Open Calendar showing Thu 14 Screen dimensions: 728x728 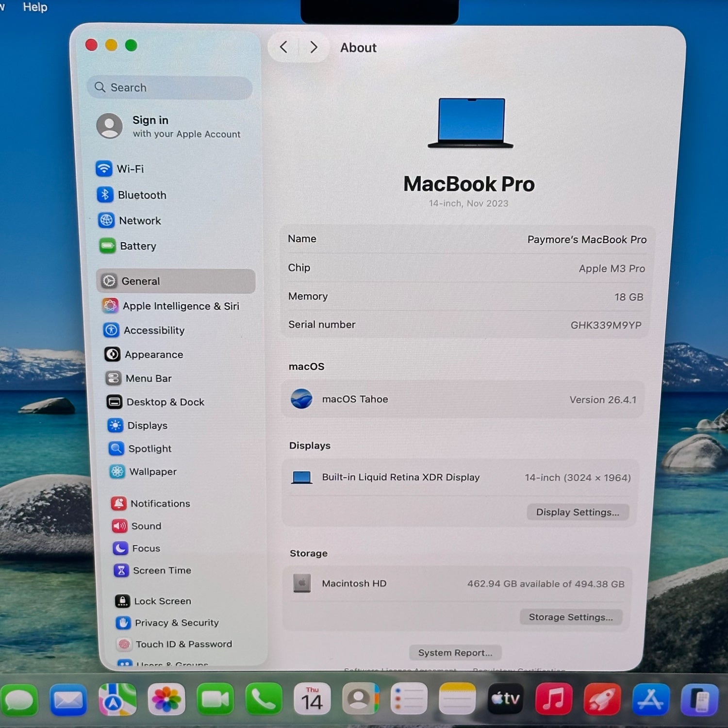point(312,699)
